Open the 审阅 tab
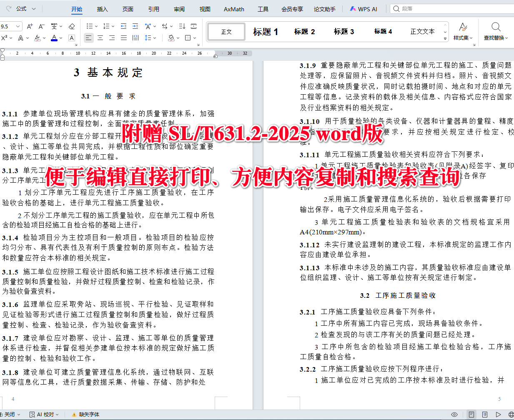The height and width of the screenshot is (420, 514). pyautogui.click(x=179, y=9)
